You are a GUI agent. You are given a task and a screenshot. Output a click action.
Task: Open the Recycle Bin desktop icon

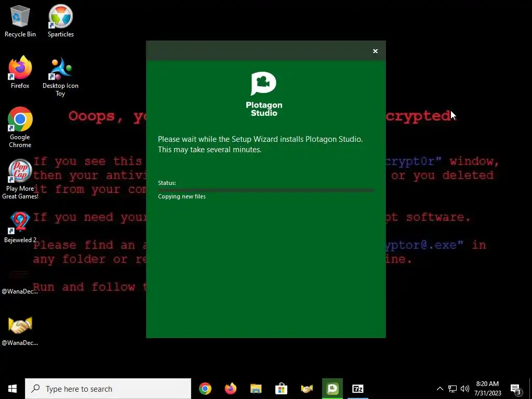click(x=20, y=21)
